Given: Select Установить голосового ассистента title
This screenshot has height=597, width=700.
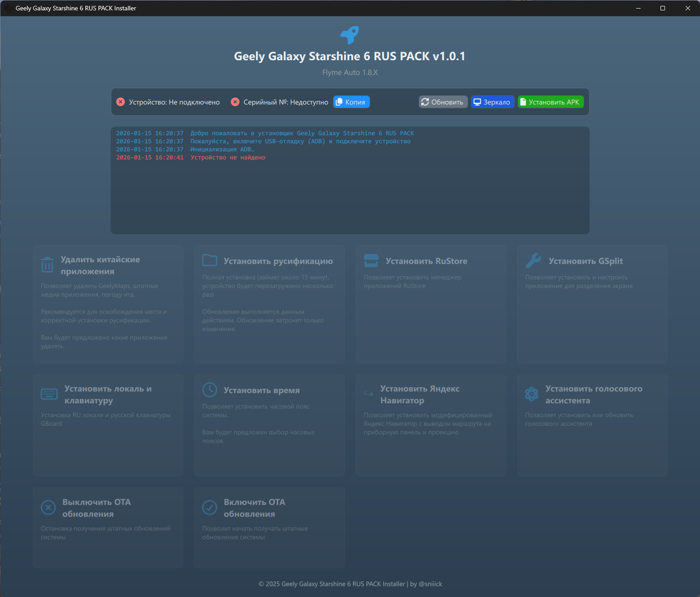Looking at the screenshot, I should click(x=593, y=394).
